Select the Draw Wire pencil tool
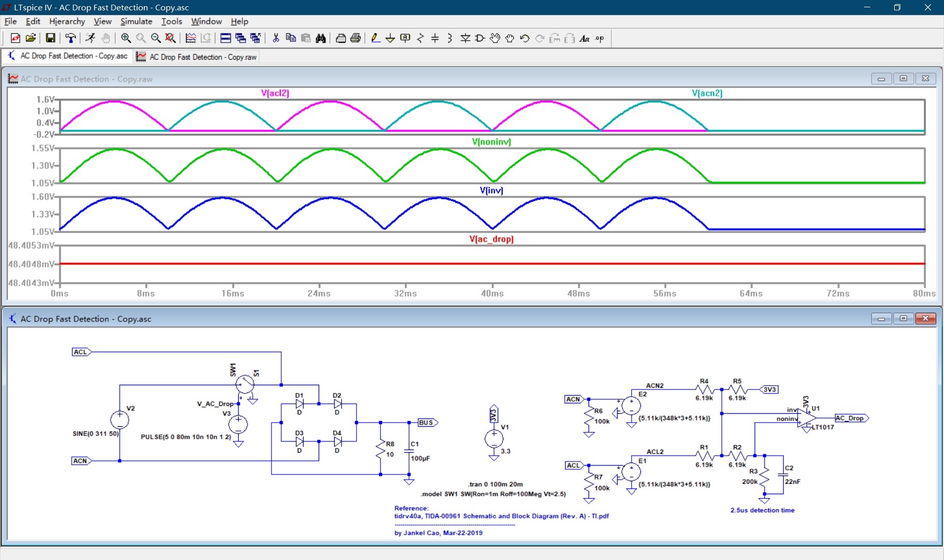 coord(375,38)
